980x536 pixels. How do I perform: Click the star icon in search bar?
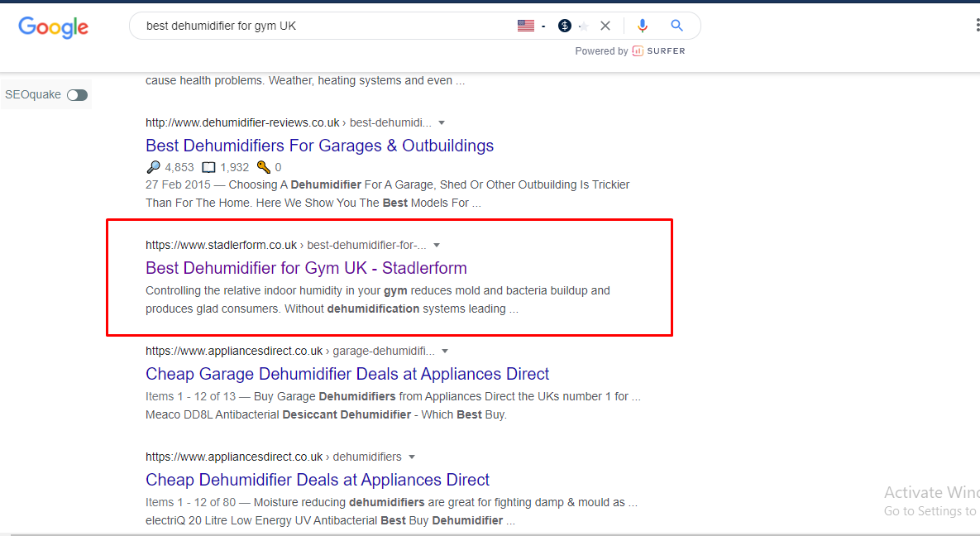tap(583, 26)
